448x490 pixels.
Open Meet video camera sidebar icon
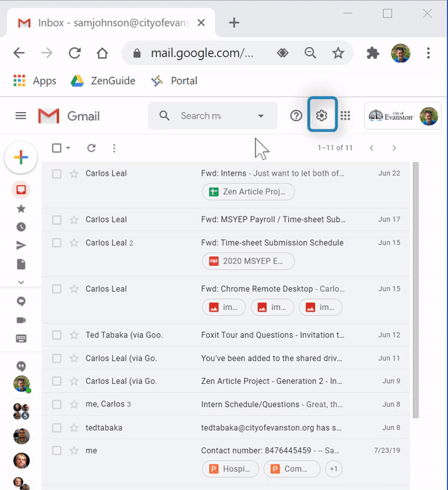click(21, 320)
